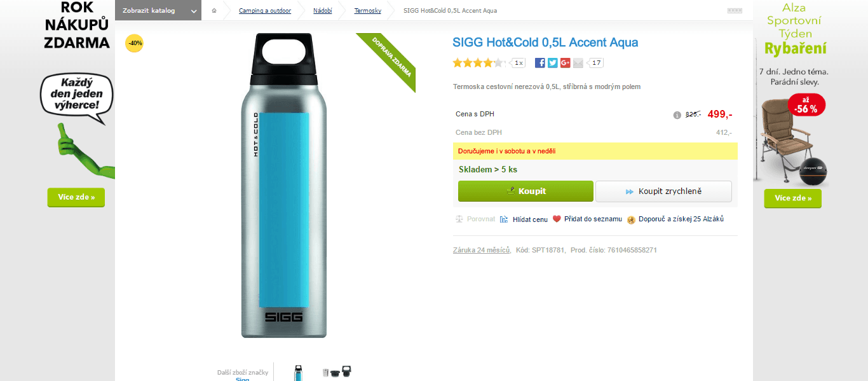Click the -40% discount badge
The height and width of the screenshot is (381, 868).
(134, 43)
